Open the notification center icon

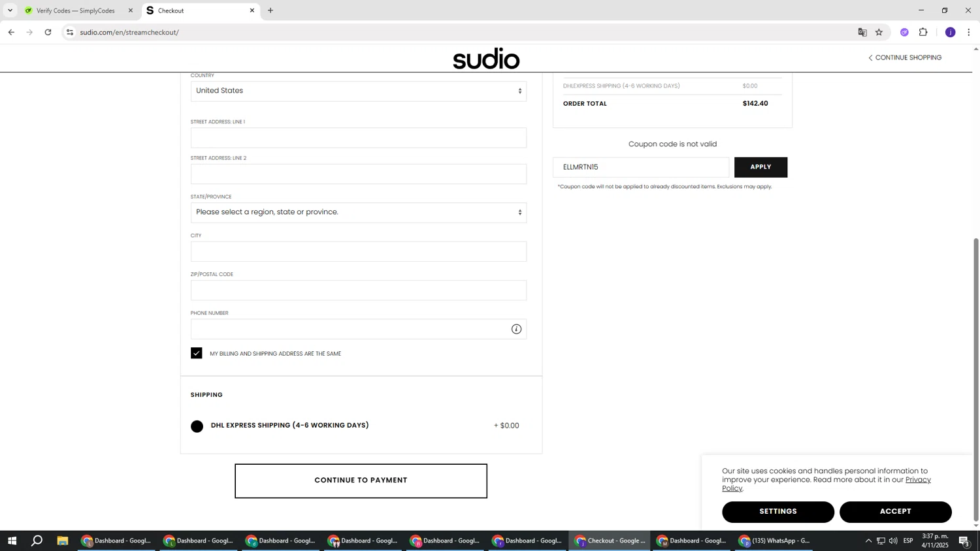click(964, 541)
